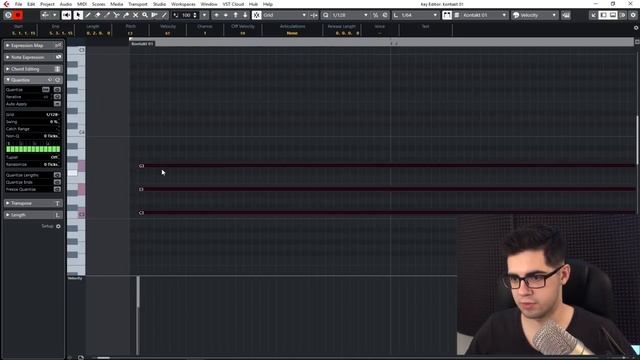The height and width of the screenshot is (360, 640).
Task: Select the Split scissors tool
Action: pos(116,15)
